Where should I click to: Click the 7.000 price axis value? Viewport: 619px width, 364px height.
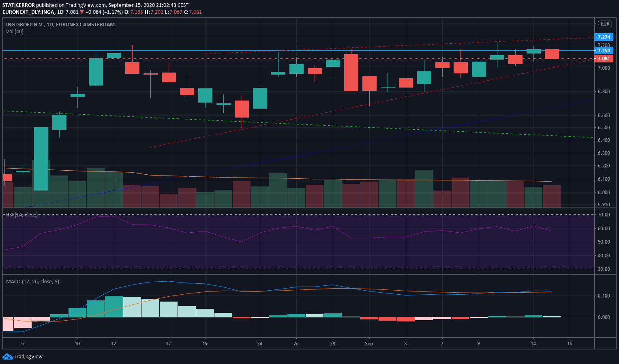coord(604,68)
